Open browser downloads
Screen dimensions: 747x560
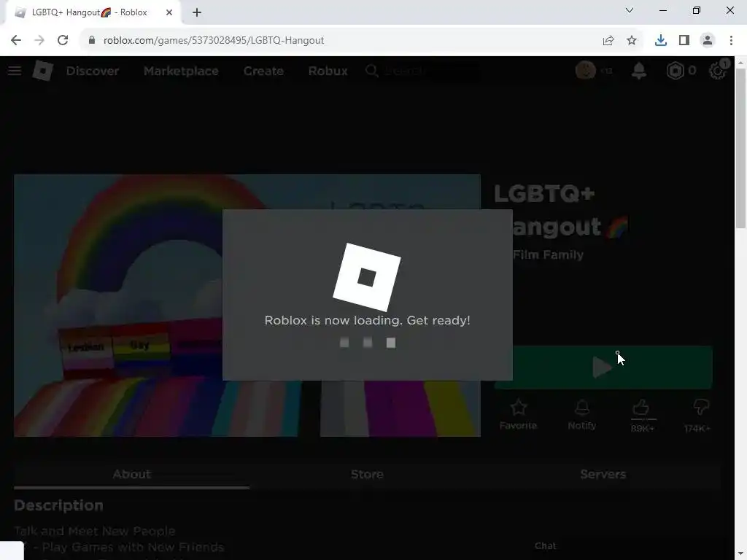tap(661, 41)
